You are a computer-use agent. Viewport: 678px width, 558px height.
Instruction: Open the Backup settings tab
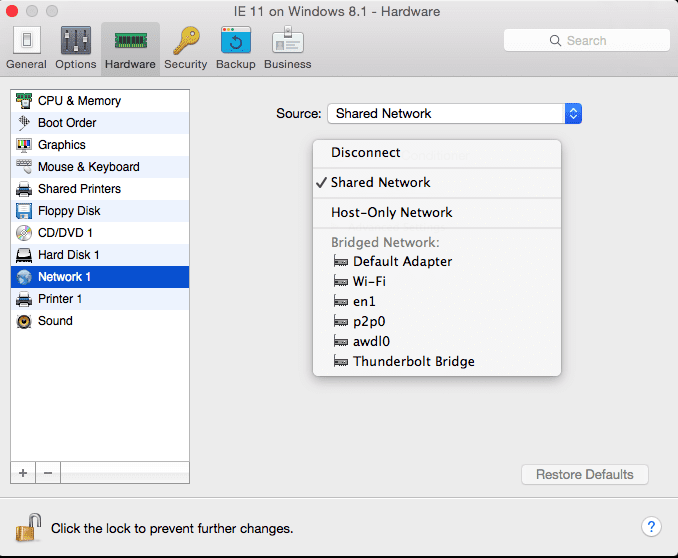tap(236, 48)
